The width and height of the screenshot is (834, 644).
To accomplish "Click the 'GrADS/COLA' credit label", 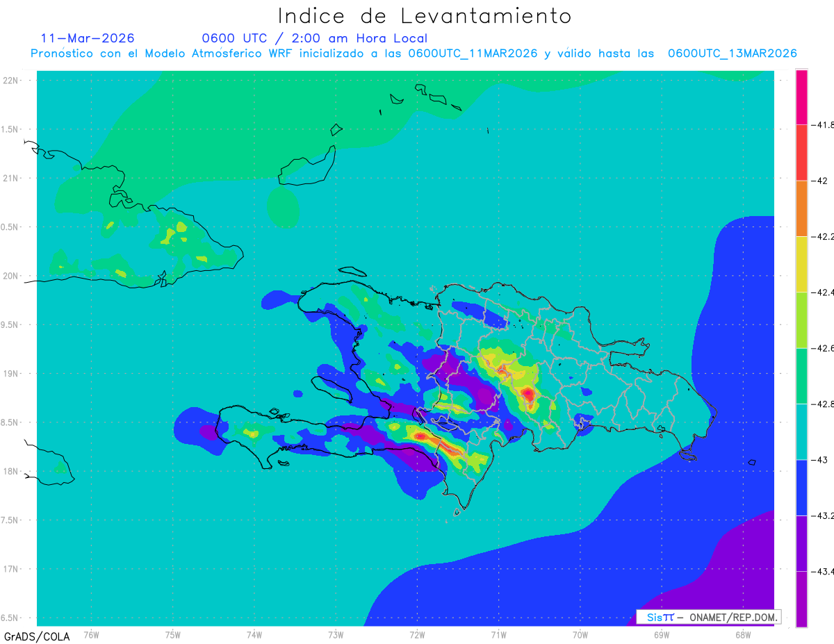I will click(37, 636).
